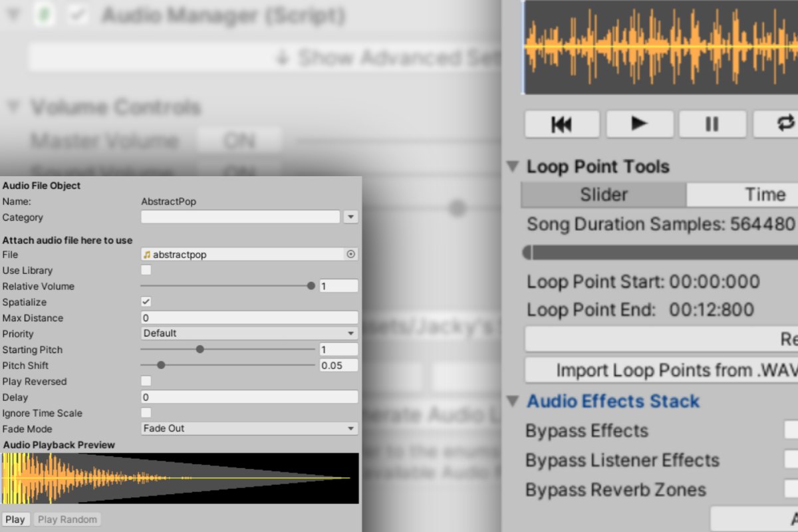Viewport: 798px width, 532px height.
Task: Open the Category dropdown arrow
Action: tap(350, 217)
